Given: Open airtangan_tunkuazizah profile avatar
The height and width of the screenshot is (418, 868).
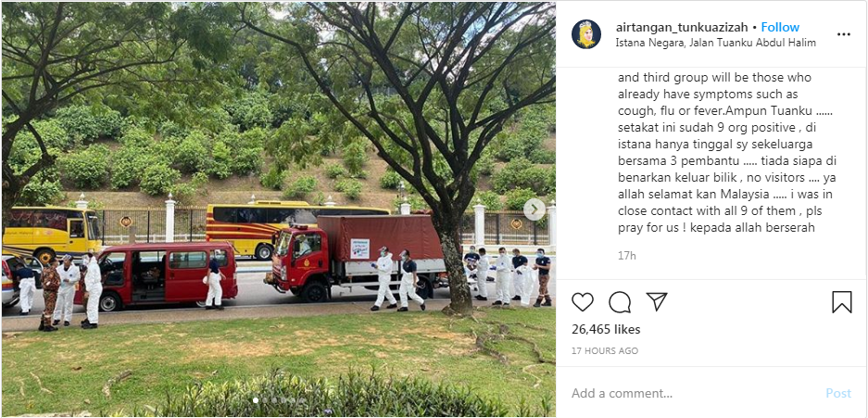Looking at the screenshot, I should [586, 34].
